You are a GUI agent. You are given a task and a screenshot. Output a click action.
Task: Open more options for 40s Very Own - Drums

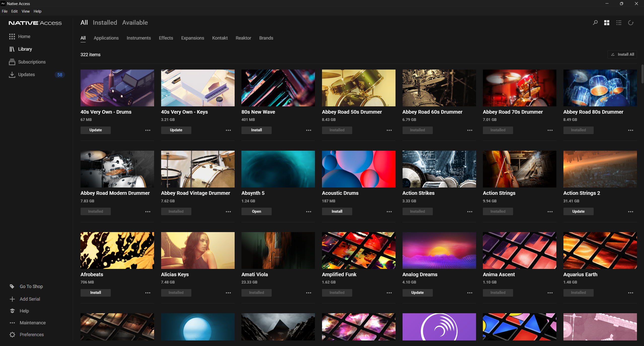148,130
